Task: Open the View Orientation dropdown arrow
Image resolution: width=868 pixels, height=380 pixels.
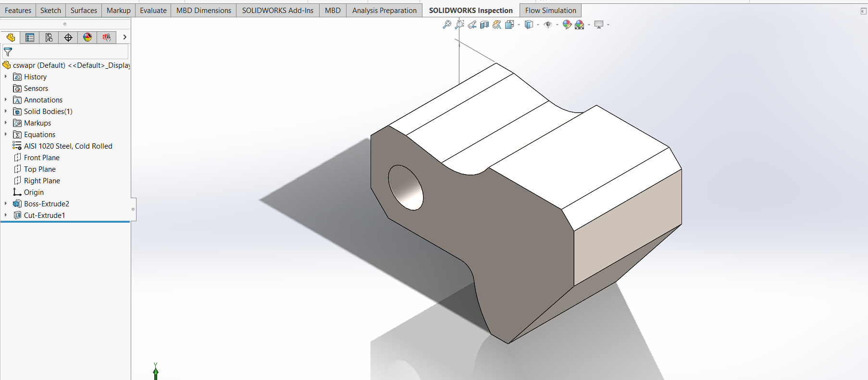Action: tap(519, 25)
